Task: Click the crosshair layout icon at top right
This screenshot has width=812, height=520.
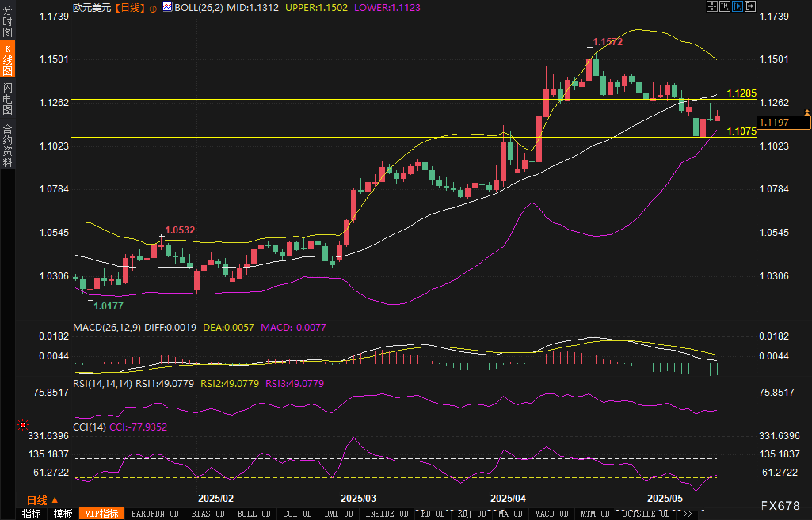Action: pyautogui.click(x=712, y=6)
